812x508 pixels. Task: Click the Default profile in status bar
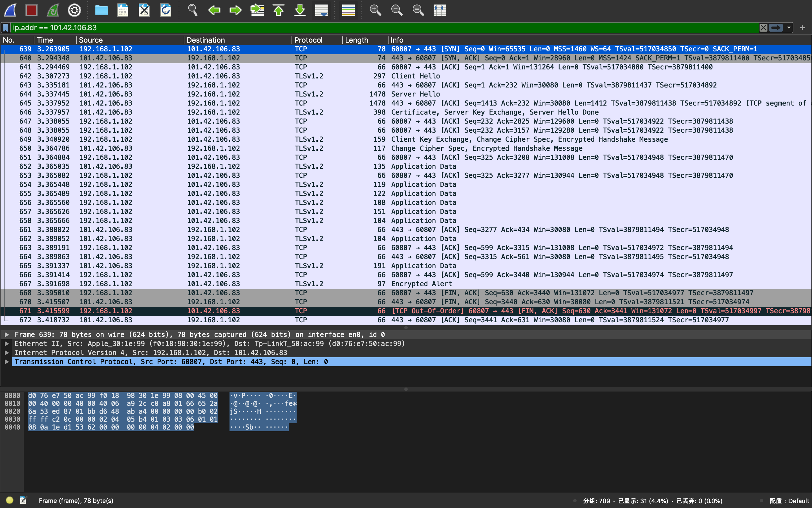789,501
